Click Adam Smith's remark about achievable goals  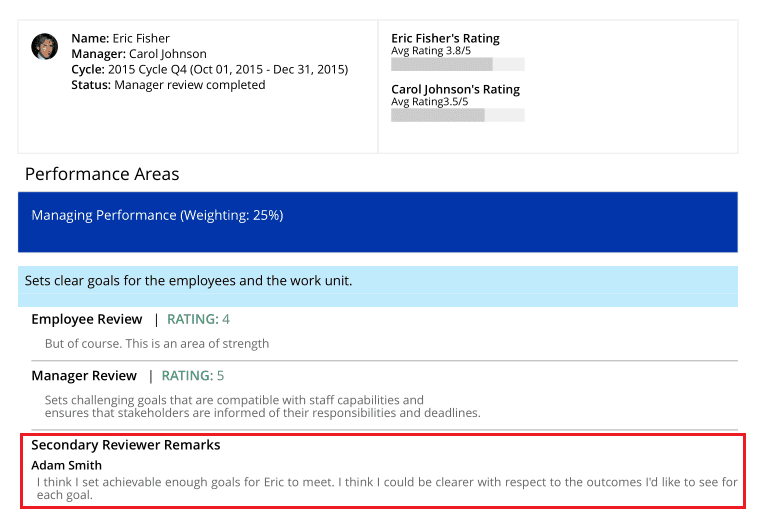[x=387, y=488]
